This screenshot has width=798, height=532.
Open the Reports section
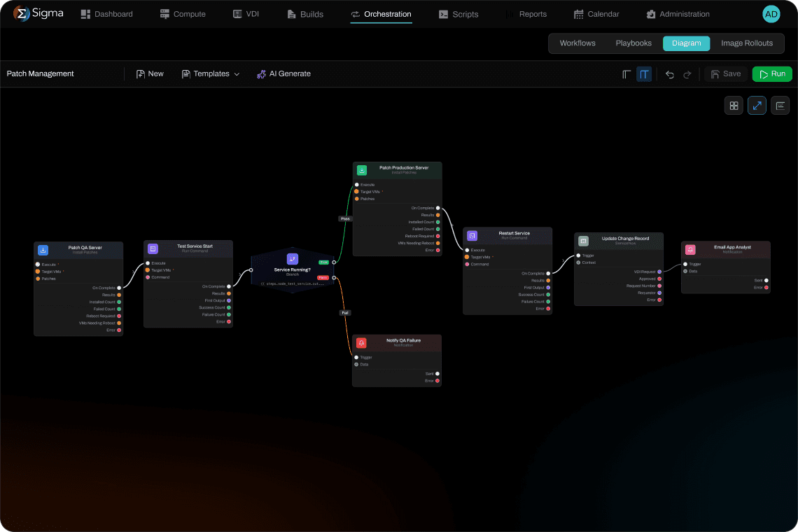pos(526,14)
